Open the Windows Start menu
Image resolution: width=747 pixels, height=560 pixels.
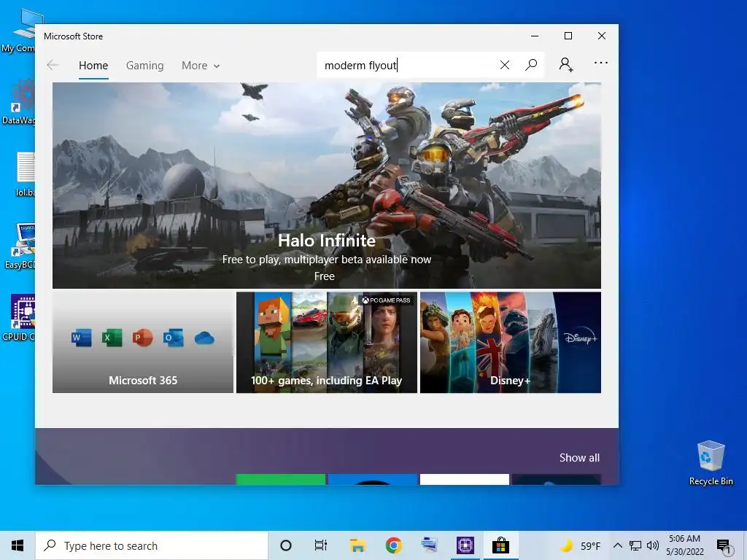tap(18, 545)
